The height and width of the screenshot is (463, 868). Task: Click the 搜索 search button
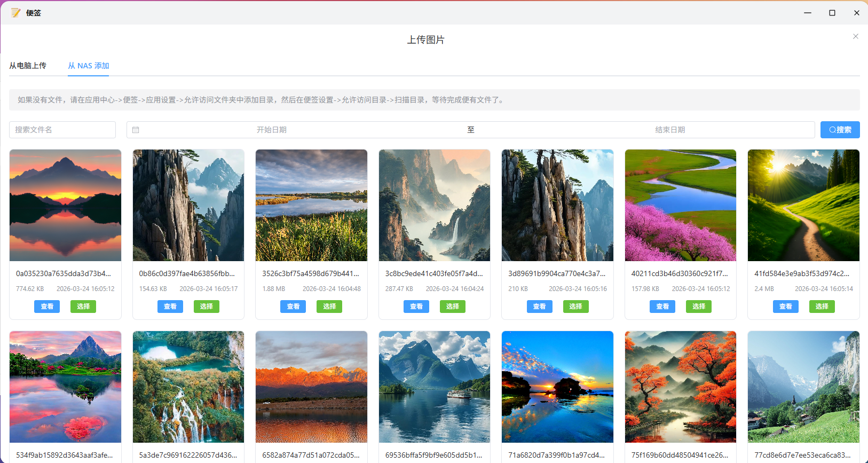(840, 130)
